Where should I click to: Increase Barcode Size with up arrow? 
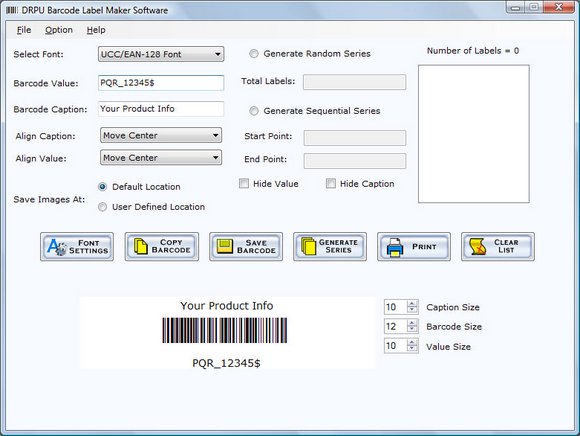tap(412, 323)
